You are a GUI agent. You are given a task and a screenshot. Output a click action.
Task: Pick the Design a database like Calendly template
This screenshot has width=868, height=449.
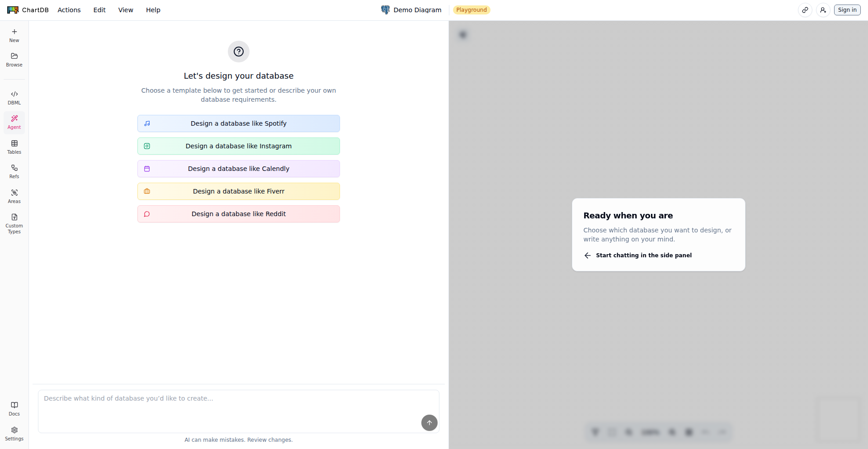(239, 169)
